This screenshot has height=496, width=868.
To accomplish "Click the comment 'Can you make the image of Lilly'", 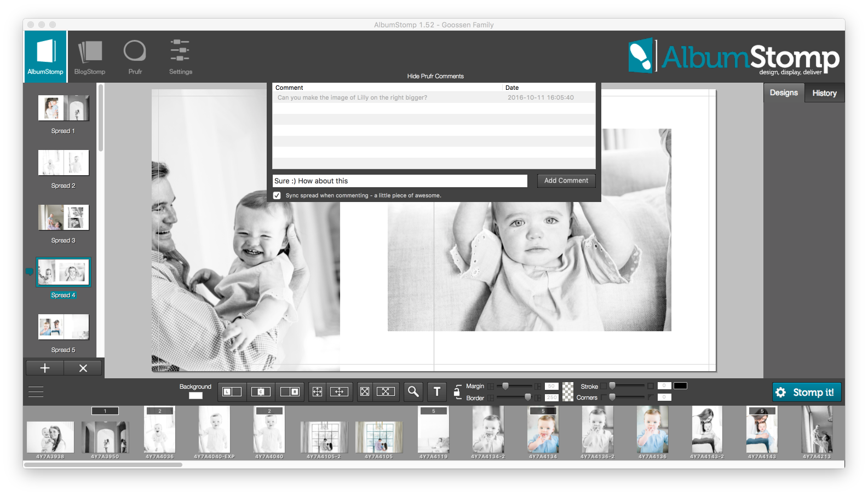I will pyautogui.click(x=352, y=97).
